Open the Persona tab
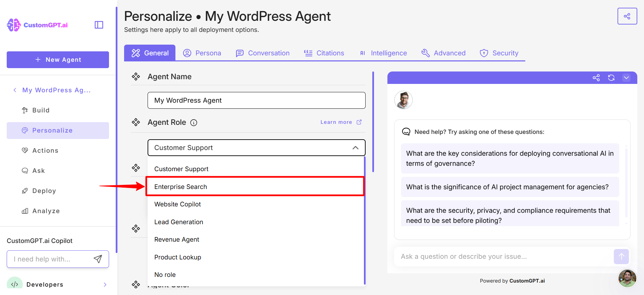 pyautogui.click(x=202, y=53)
